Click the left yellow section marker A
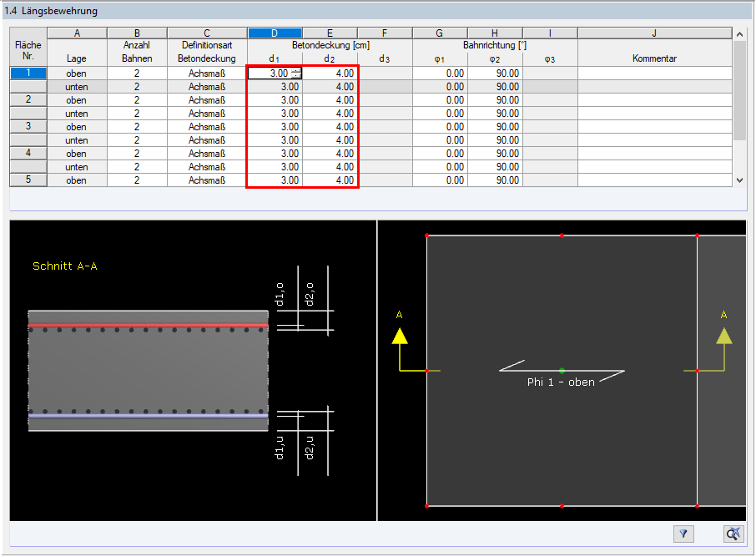 pos(399,334)
